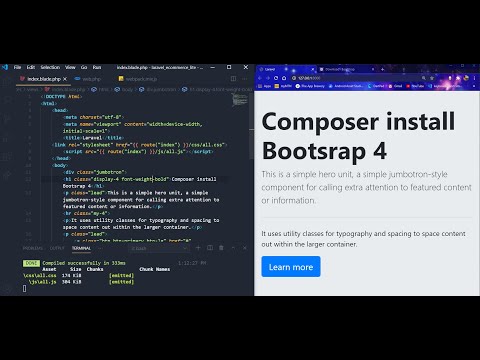Click the Chrome back arrow
480x360 pixels.
[x=260, y=78]
